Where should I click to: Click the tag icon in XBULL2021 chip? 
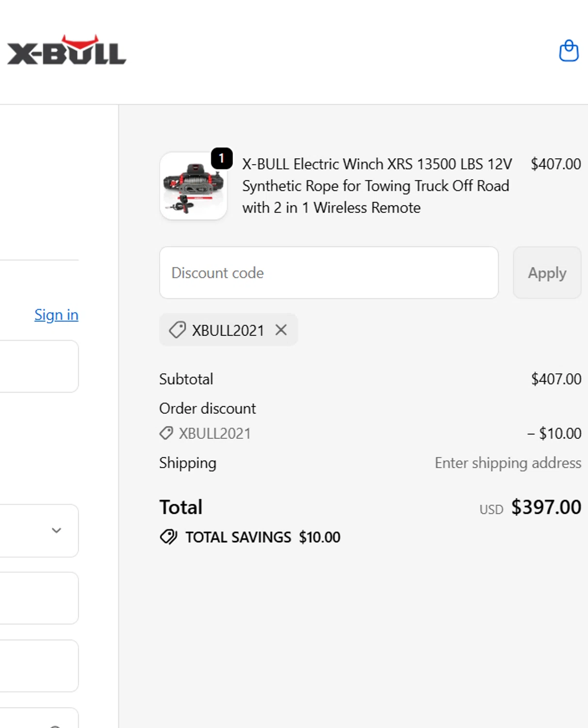point(177,330)
